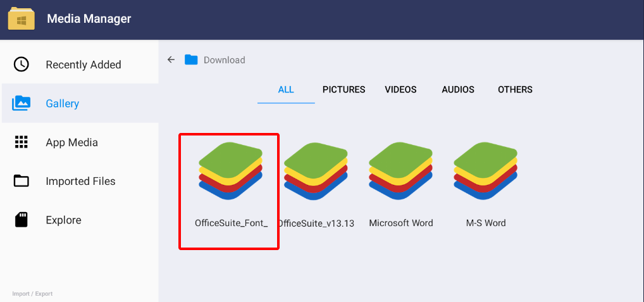
Task: Click the OfficeSuite_v13.13 file name
Action: pyautogui.click(x=316, y=223)
